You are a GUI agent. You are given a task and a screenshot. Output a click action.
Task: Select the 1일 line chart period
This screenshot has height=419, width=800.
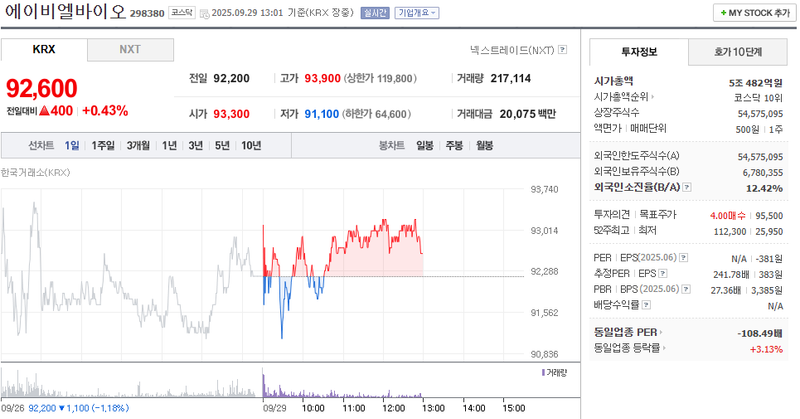coord(72,146)
